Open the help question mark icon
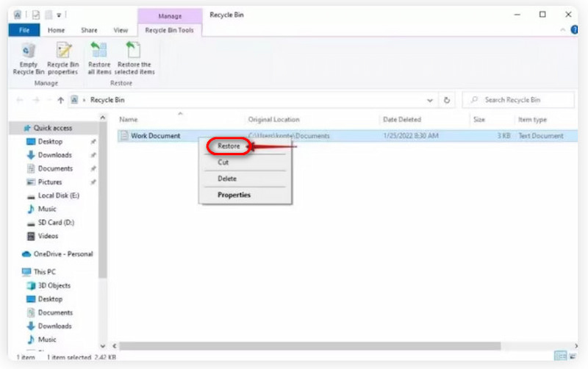The image size is (588, 369). coord(574,31)
